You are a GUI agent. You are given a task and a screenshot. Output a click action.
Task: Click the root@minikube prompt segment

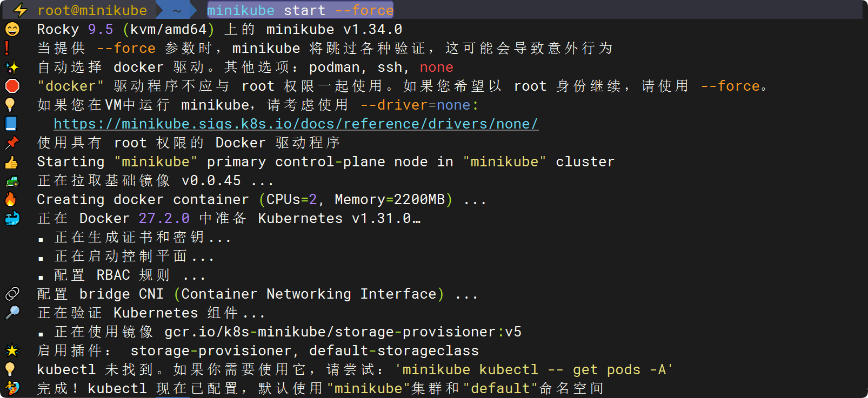(x=92, y=10)
